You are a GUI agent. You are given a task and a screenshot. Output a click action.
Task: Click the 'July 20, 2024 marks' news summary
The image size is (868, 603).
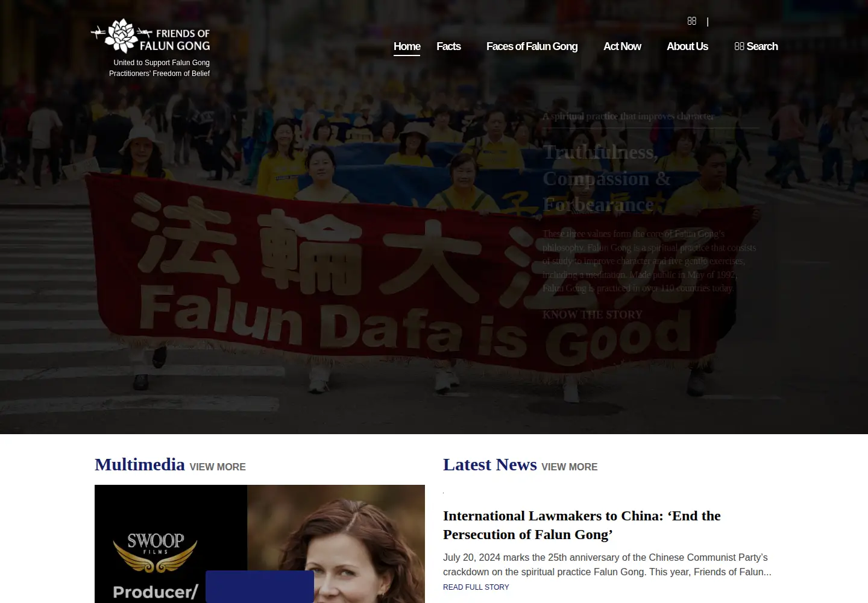[x=607, y=564]
